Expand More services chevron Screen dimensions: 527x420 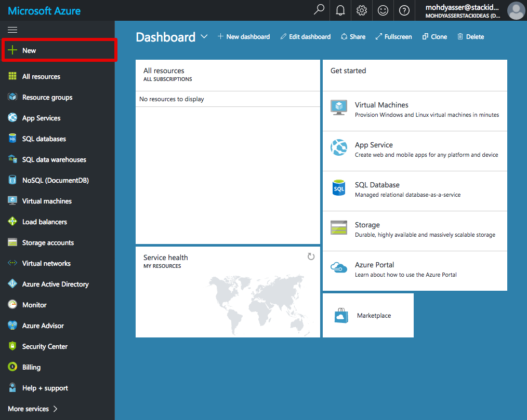point(56,409)
